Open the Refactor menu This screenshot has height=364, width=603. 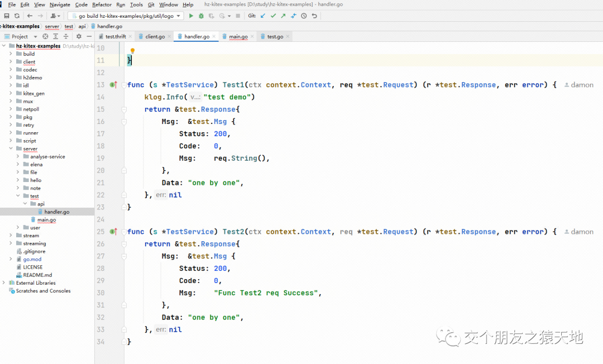coord(102,4)
